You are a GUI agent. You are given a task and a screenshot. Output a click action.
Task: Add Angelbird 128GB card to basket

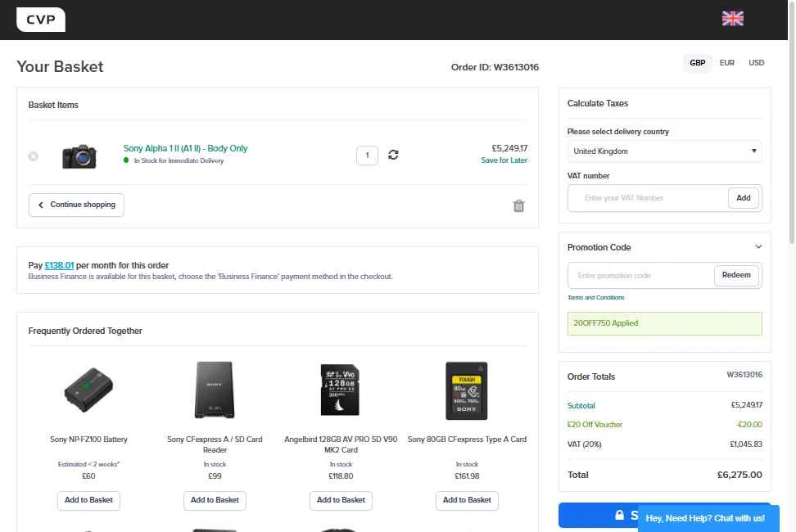click(341, 500)
